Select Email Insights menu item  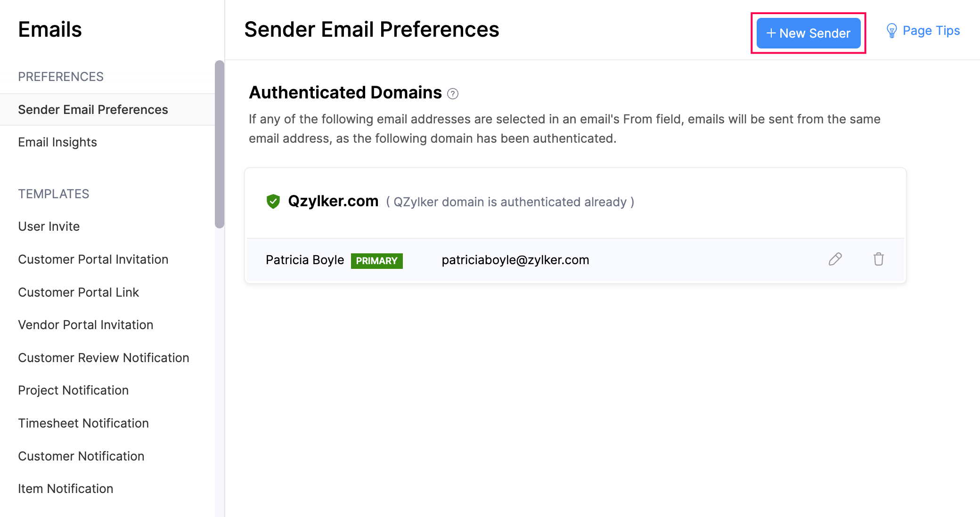click(57, 142)
